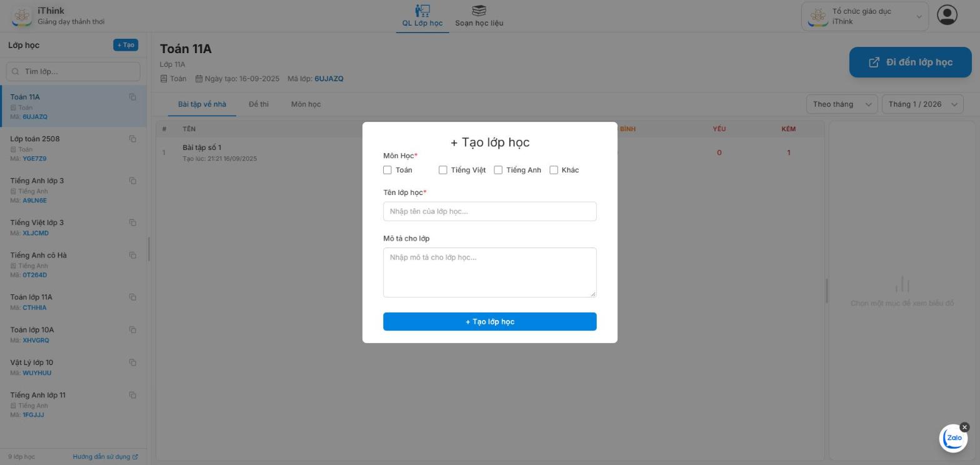Open the Theo tháng dropdown
This screenshot has width=980, height=465.
click(x=842, y=104)
